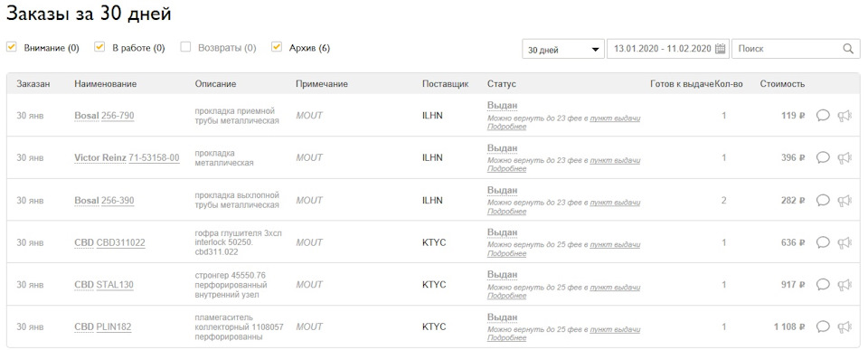
Task: Click the search magnifier icon
Action: click(x=848, y=49)
